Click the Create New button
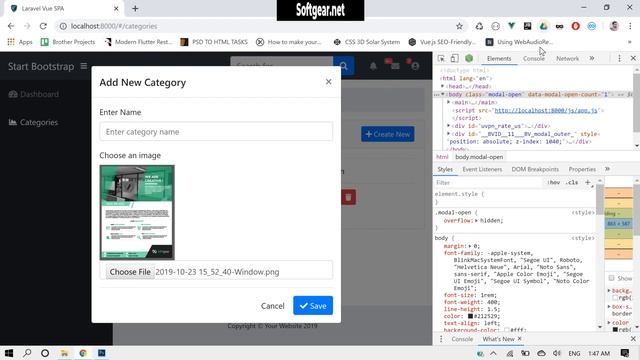Screen dimensions: 640x360 387,134
